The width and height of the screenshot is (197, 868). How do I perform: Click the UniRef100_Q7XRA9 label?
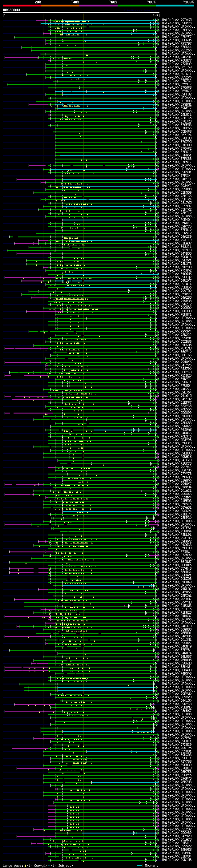click(x=177, y=64)
